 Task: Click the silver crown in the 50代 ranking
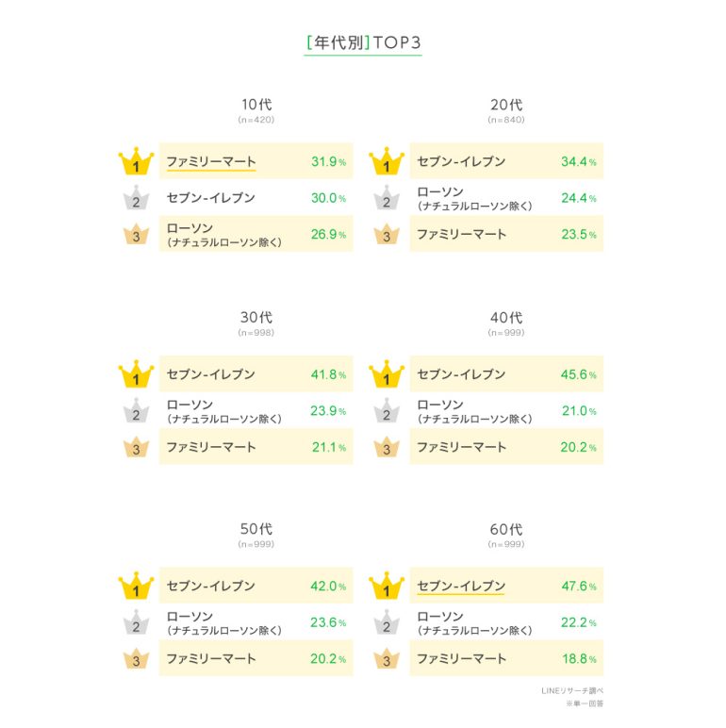tap(136, 622)
